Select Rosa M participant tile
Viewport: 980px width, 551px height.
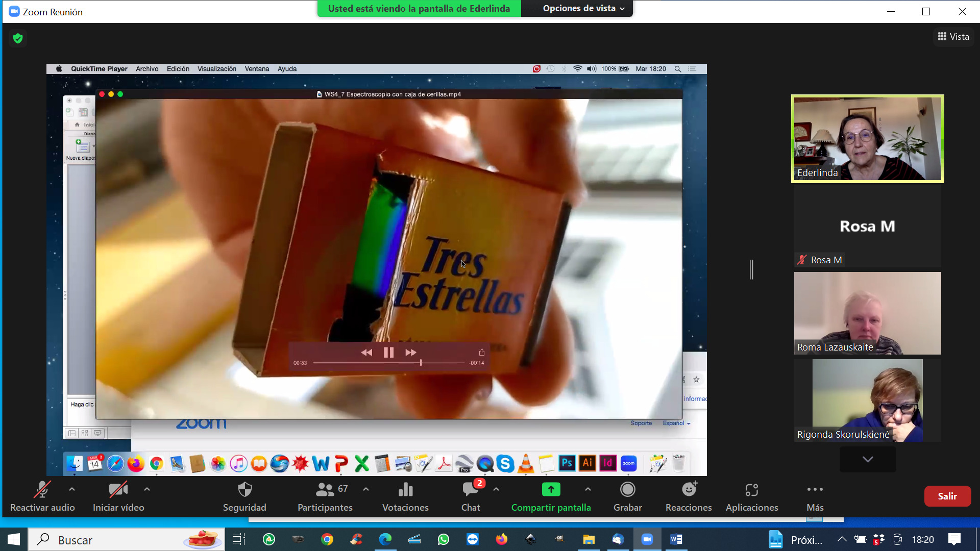(868, 226)
